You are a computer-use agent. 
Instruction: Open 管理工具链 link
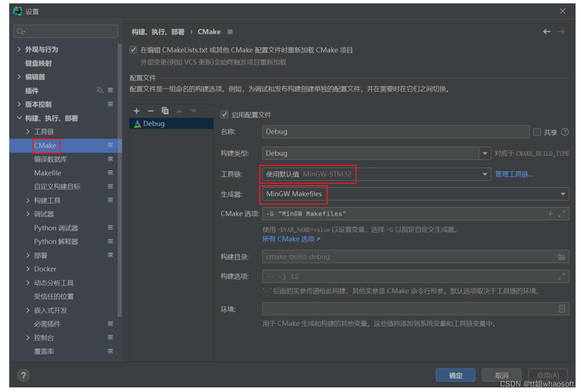[514, 174]
